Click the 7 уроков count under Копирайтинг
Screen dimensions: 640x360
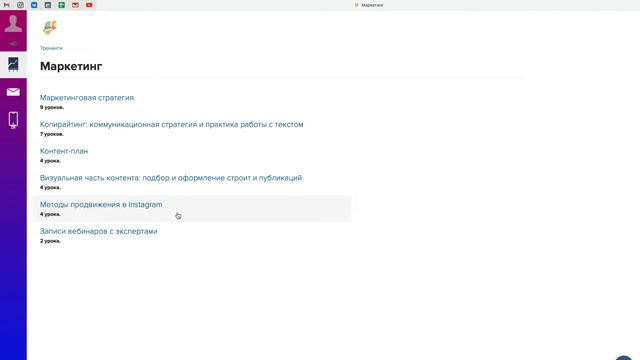point(51,134)
